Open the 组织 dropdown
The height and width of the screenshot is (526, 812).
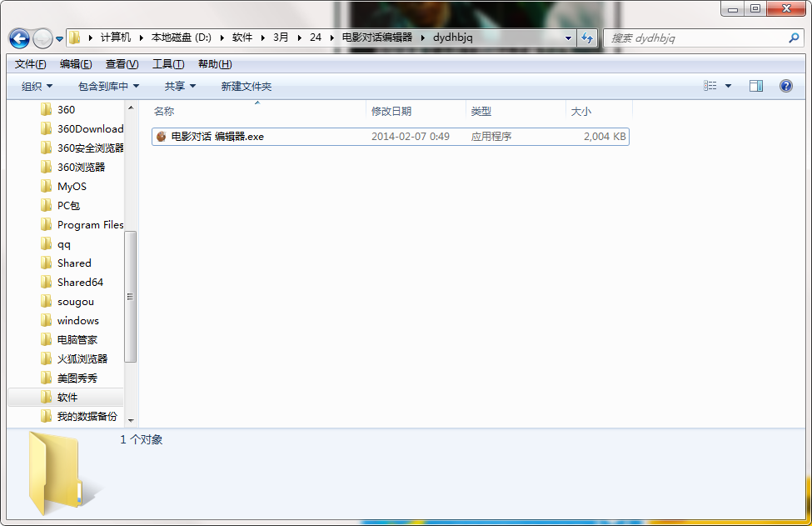point(37,86)
